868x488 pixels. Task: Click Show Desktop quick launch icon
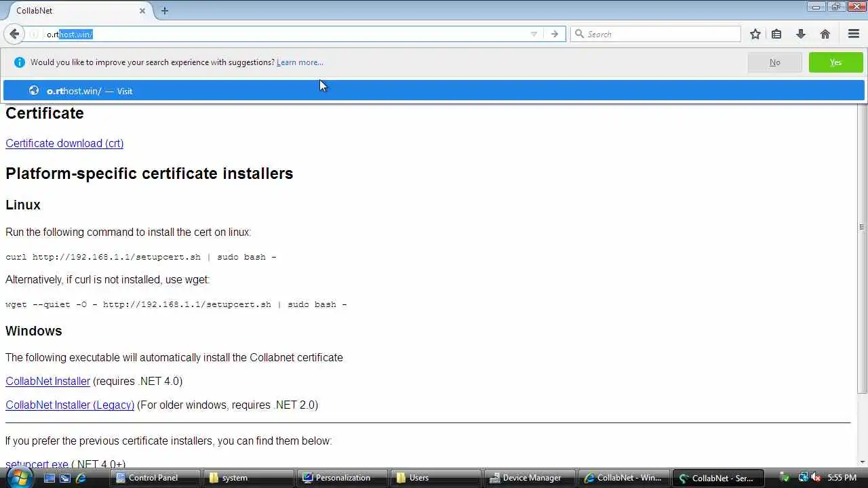click(x=50, y=478)
